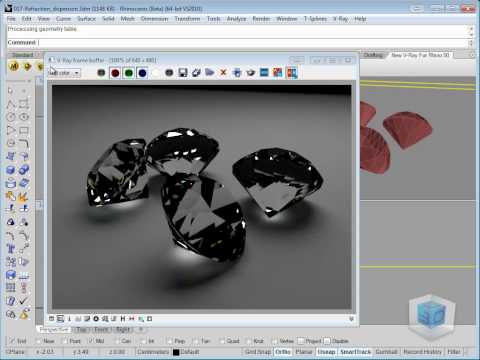Select the Rectangle tool in left sidebar
Image resolution: width=480 pixels, height=360 pixels.
point(24,130)
